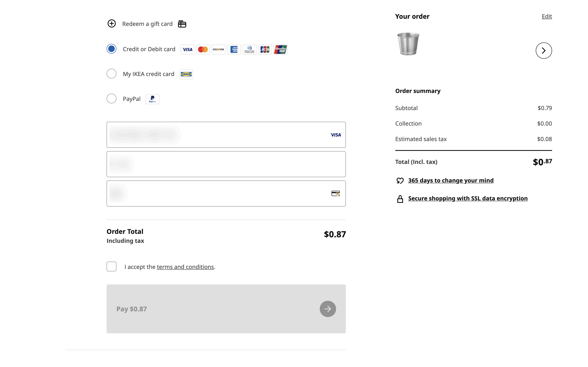Click the gift card box icon

coord(182,24)
